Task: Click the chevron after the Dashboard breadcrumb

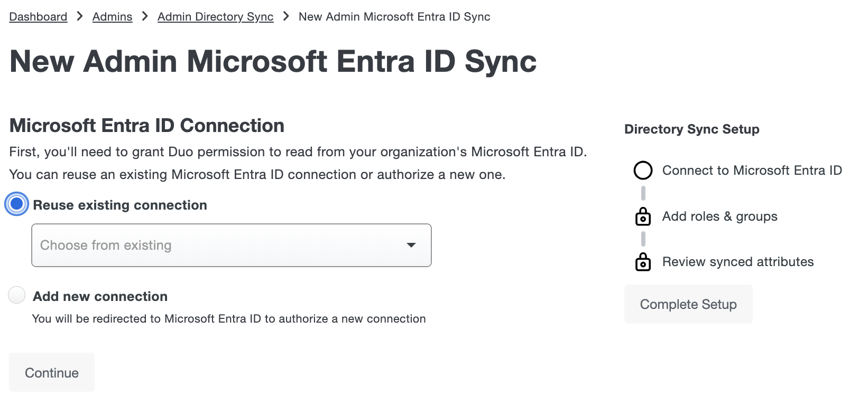Action: tap(80, 16)
